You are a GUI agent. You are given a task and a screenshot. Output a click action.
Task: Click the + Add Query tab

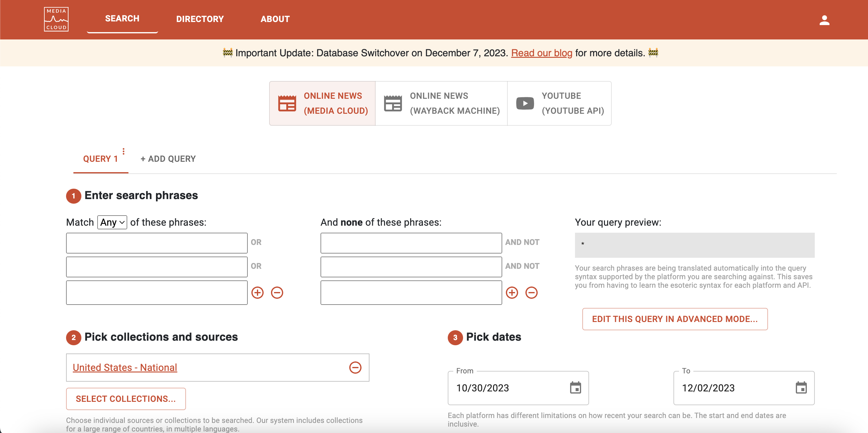168,159
